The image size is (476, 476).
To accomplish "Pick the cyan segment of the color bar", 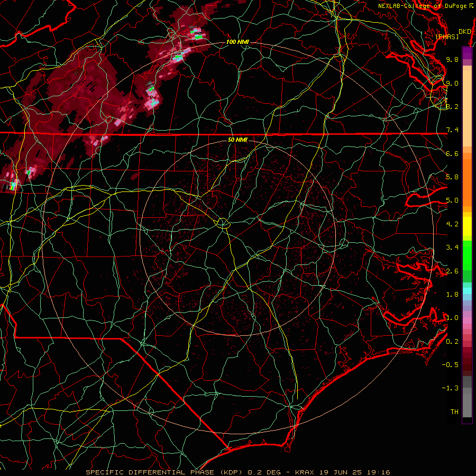I will pyautogui.click(x=467, y=291).
